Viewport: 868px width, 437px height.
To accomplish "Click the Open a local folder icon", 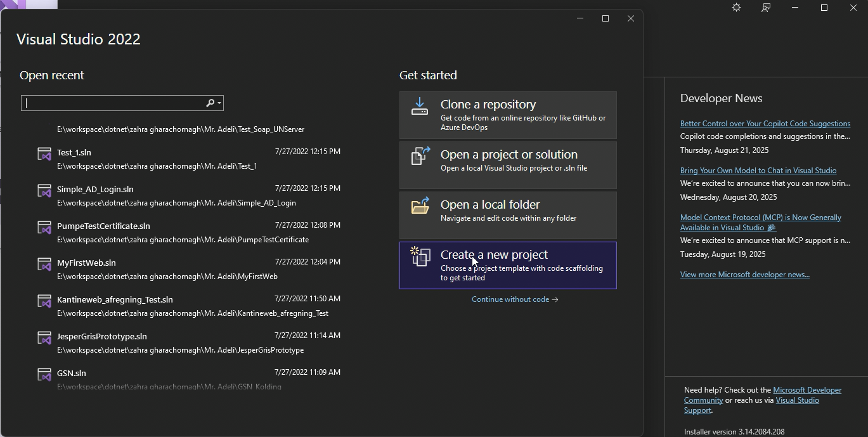I will point(420,205).
